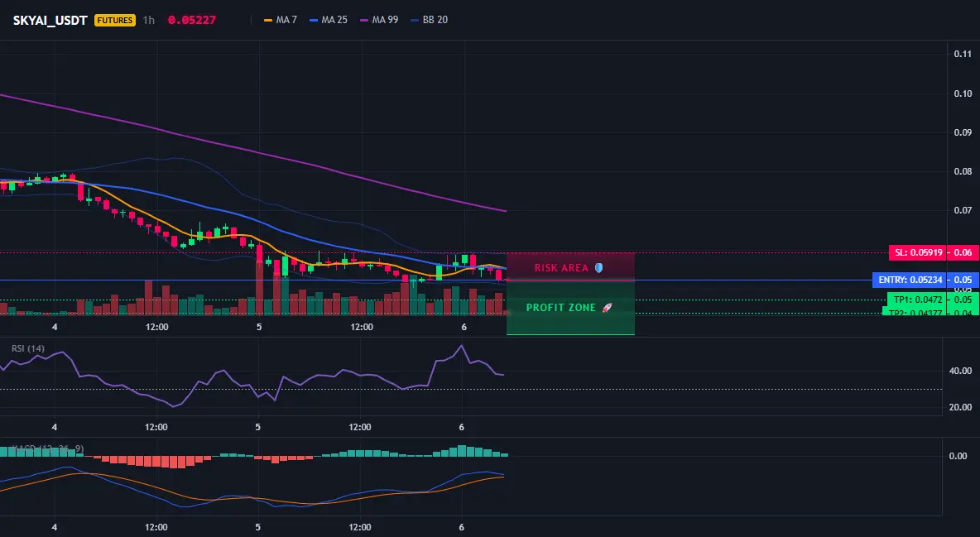This screenshot has height=537, width=980.
Task: Click the blue MA 25 color dash
Action: click(314, 20)
